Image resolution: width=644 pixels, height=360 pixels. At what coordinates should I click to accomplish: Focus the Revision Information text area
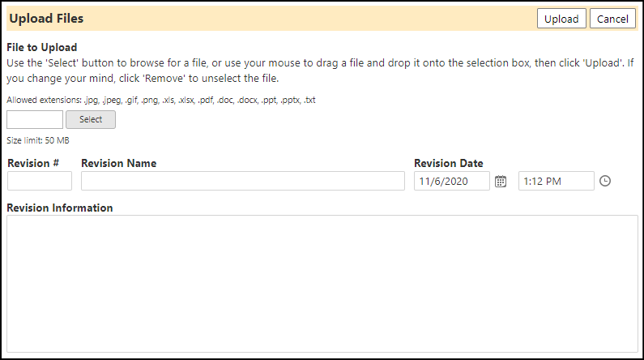coord(322,284)
